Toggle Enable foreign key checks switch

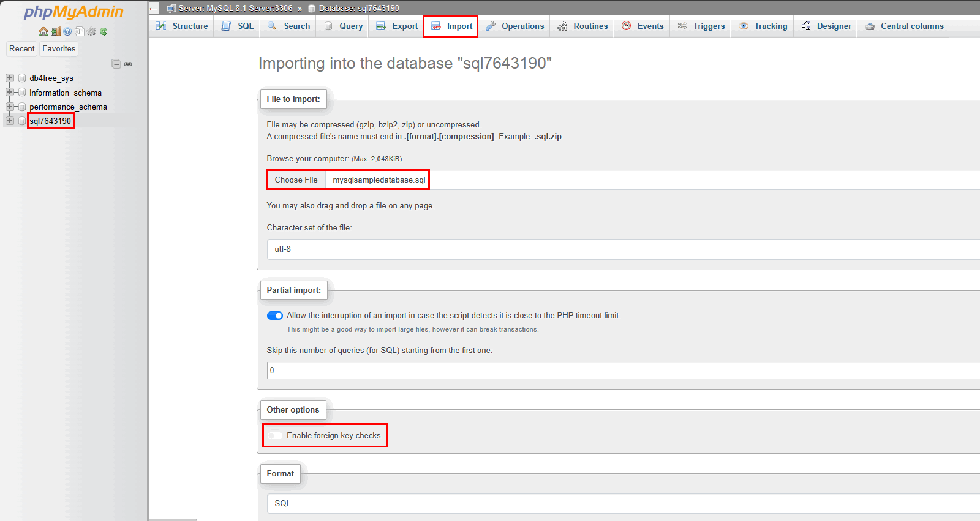click(x=275, y=436)
